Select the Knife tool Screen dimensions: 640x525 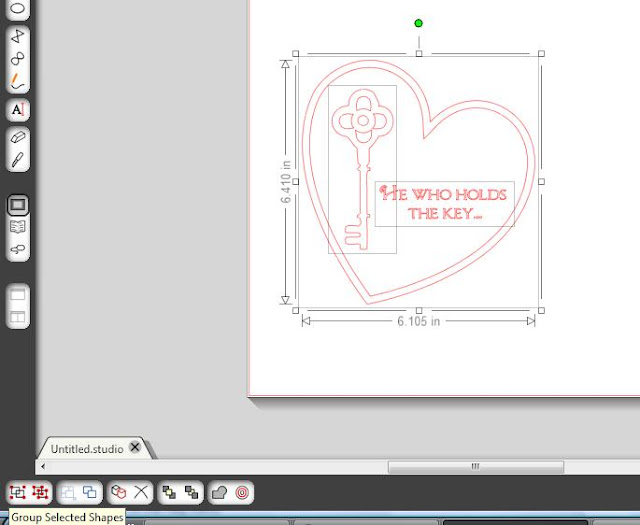click(x=18, y=160)
